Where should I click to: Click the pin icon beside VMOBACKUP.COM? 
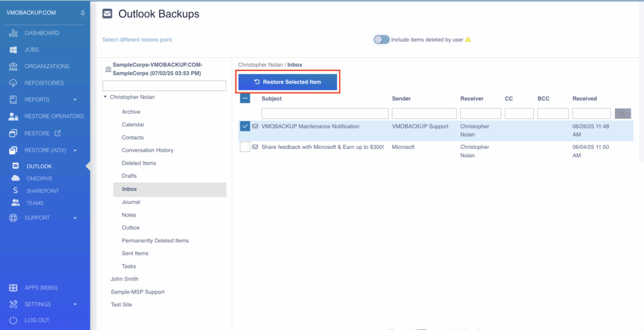(83, 14)
